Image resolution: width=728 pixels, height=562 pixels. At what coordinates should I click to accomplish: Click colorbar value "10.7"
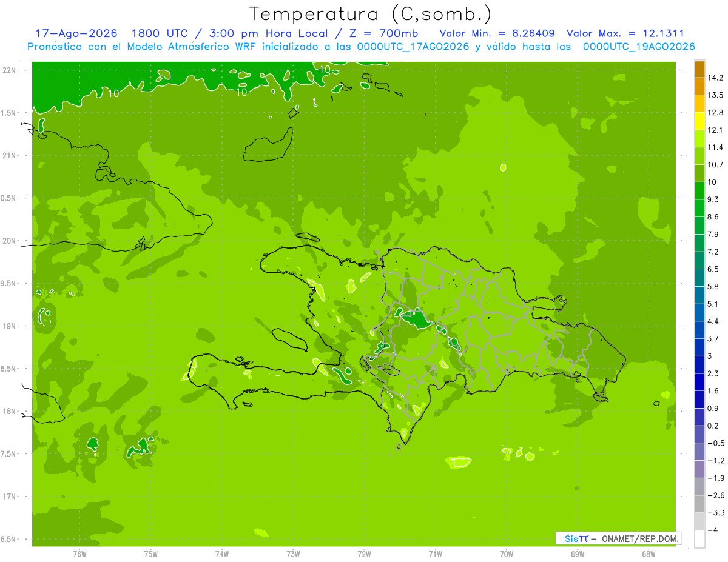coord(715,165)
